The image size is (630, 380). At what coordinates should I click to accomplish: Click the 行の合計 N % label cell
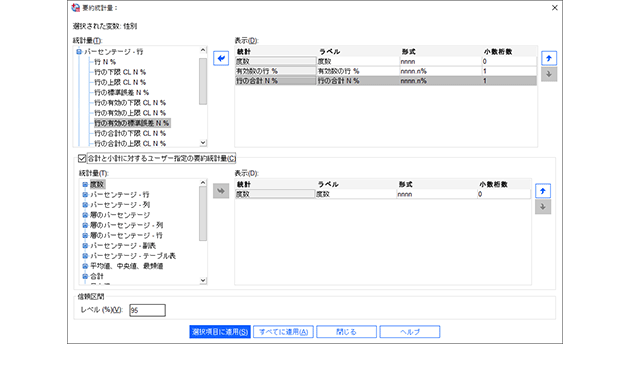point(358,81)
